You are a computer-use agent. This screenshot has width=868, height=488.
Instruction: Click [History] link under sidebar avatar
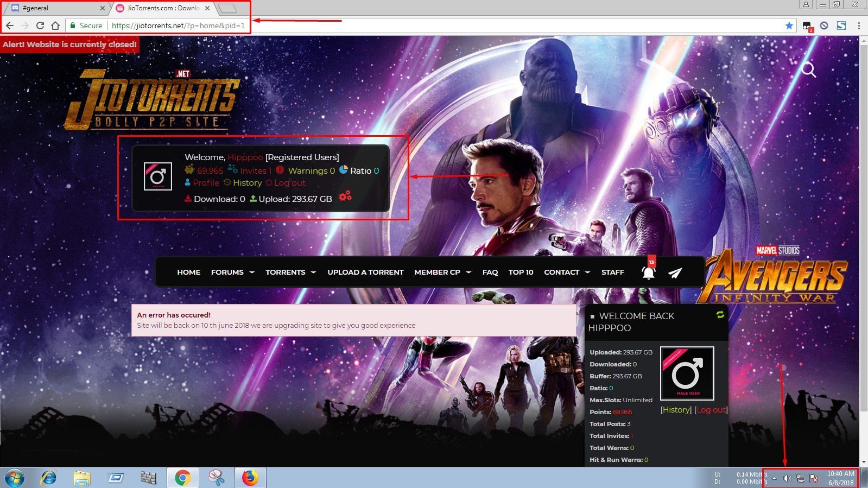[676, 410]
